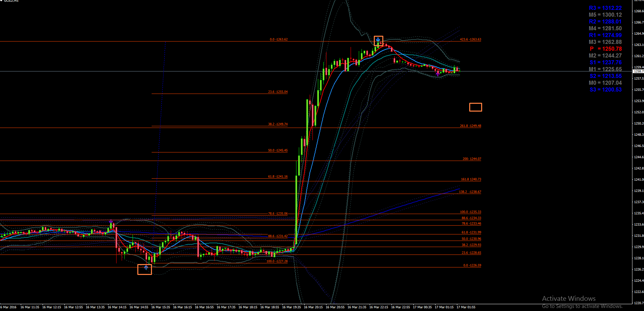
Task: Click the 16 Mar 15:35 time label
Action: (x=160, y=307)
